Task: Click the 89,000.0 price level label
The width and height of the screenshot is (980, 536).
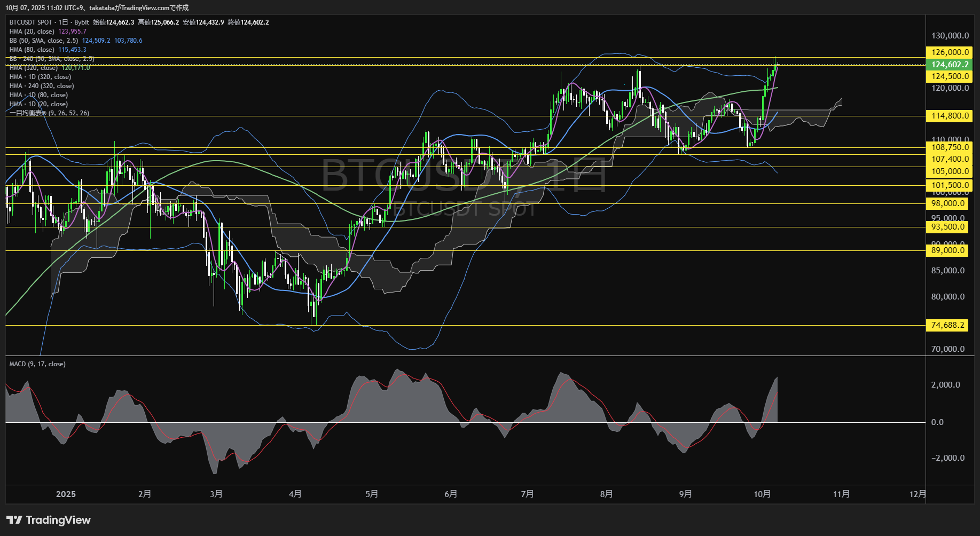Action: 947,250
